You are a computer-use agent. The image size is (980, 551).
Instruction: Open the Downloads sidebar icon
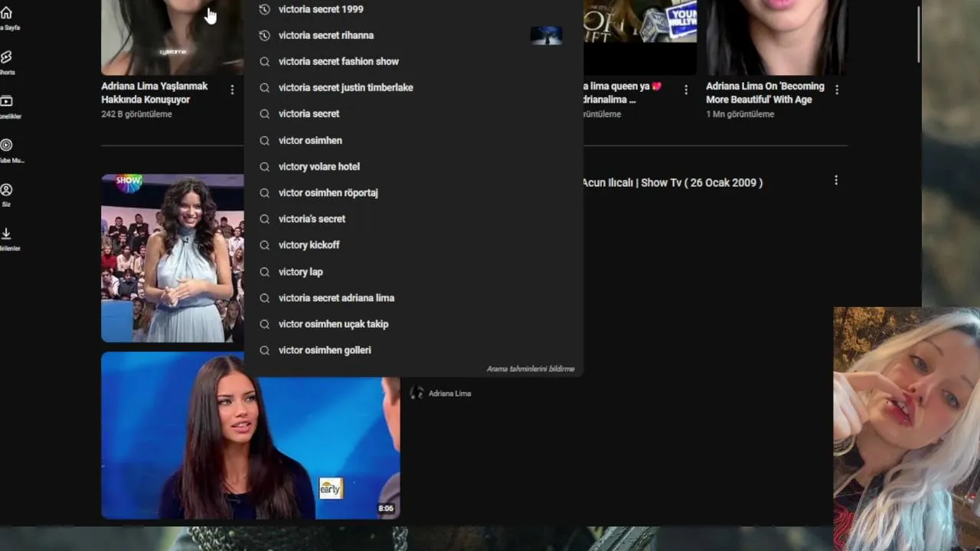click(x=6, y=233)
